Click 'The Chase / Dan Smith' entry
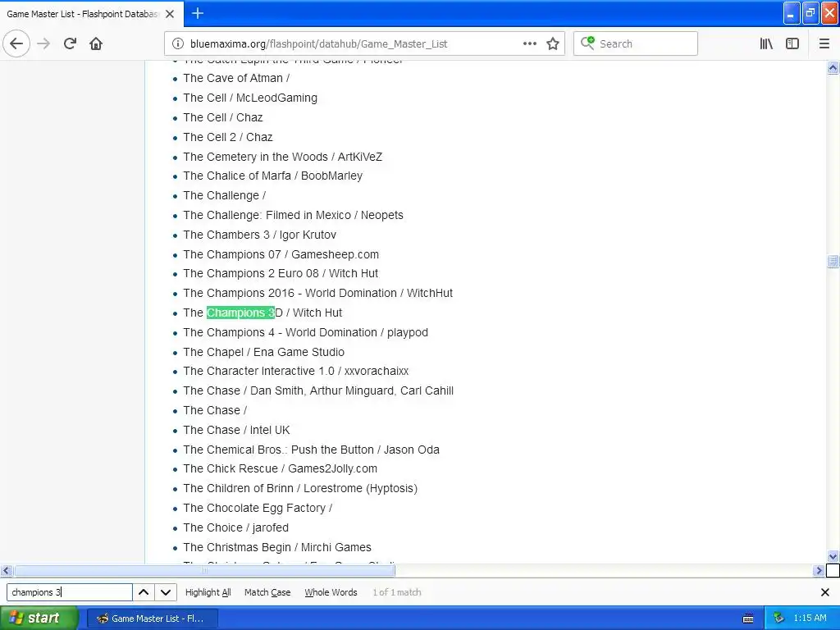Screen dimensions: 840x630 (318, 391)
